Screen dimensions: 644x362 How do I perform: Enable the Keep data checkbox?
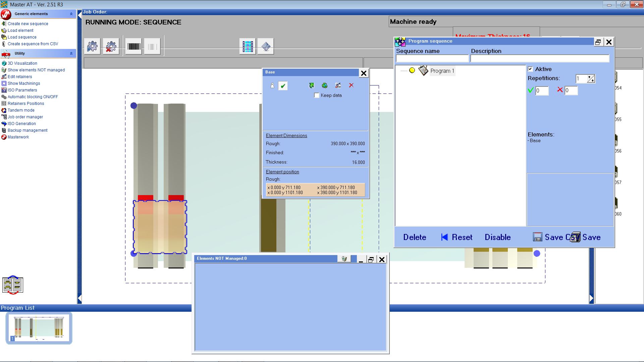tap(317, 96)
